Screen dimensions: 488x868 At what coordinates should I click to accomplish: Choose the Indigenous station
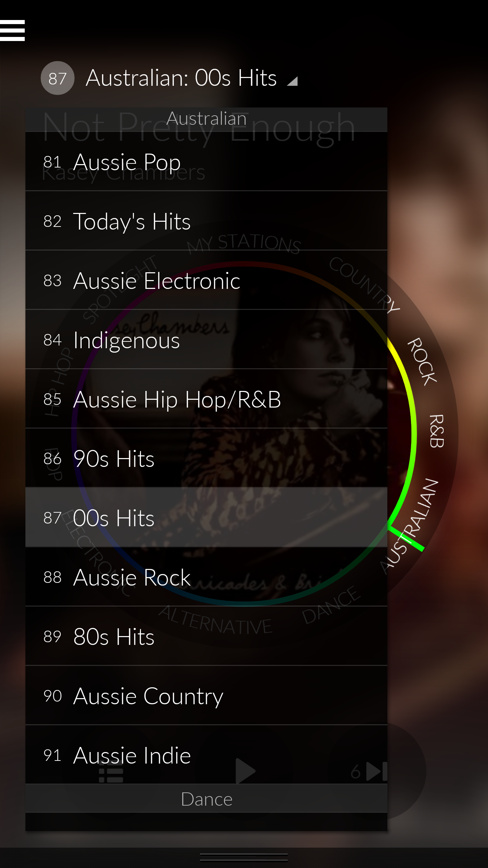[206, 339]
